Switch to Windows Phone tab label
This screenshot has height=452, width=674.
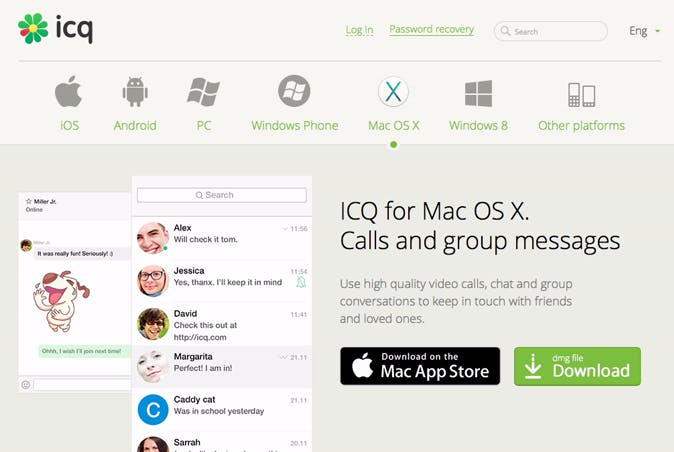pyautogui.click(x=294, y=125)
